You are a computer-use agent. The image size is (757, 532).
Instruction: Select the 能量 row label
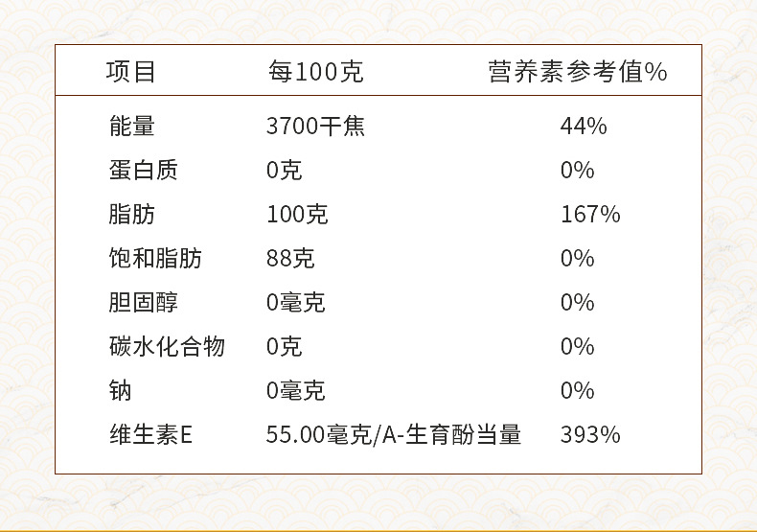[x=132, y=126]
